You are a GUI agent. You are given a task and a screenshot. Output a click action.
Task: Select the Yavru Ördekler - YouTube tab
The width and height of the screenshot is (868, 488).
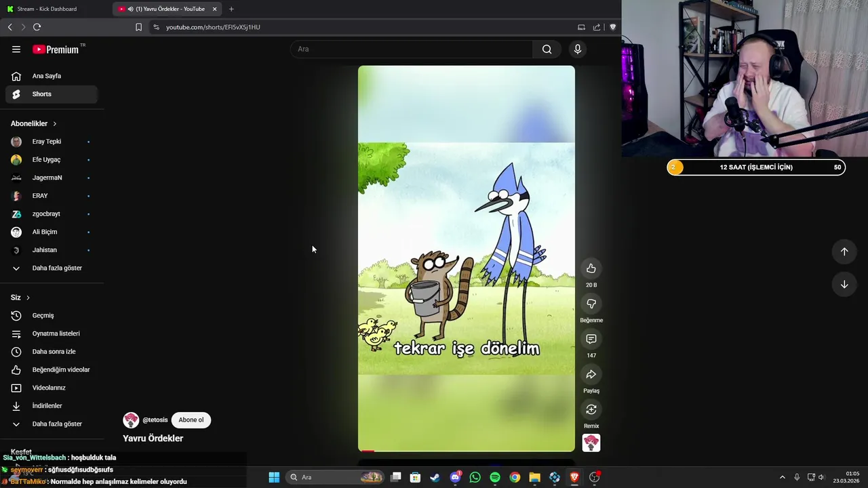[x=167, y=9]
